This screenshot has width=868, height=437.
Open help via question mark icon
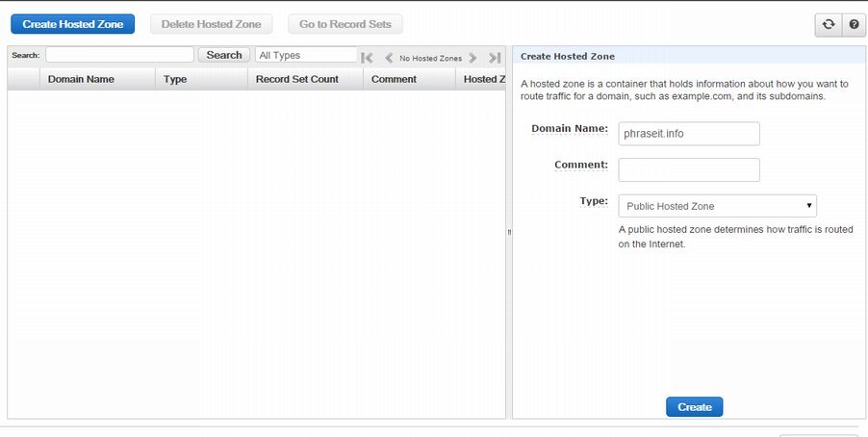[x=854, y=25]
